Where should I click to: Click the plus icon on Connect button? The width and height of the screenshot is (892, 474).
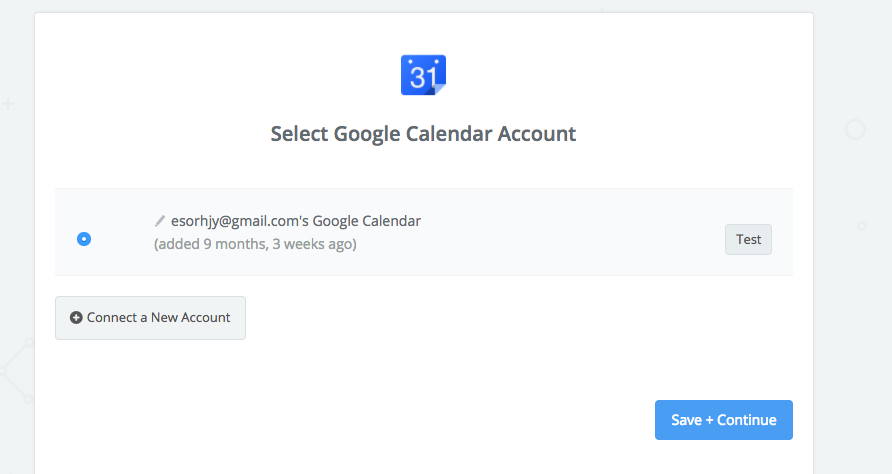pos(76,318)
